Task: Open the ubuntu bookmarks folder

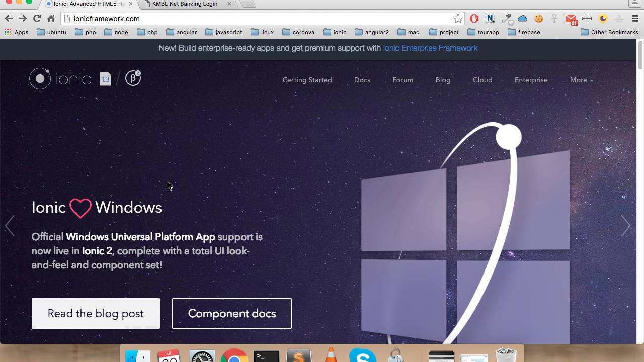Action: [x=51, y=32]
